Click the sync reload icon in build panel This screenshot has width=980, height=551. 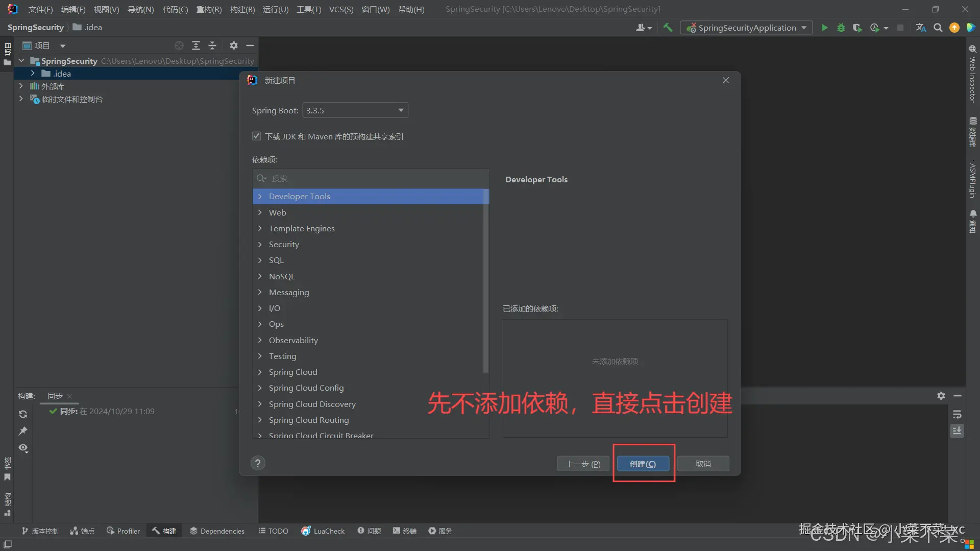click(x=23, y=414)
